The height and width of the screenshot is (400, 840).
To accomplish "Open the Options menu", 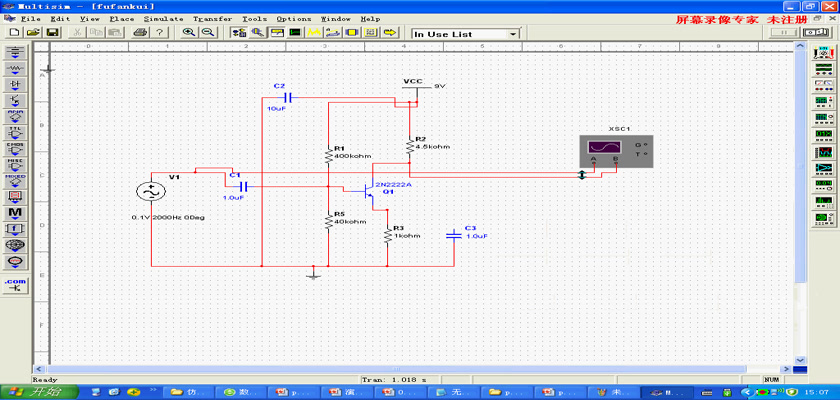I will pos(294,19).
